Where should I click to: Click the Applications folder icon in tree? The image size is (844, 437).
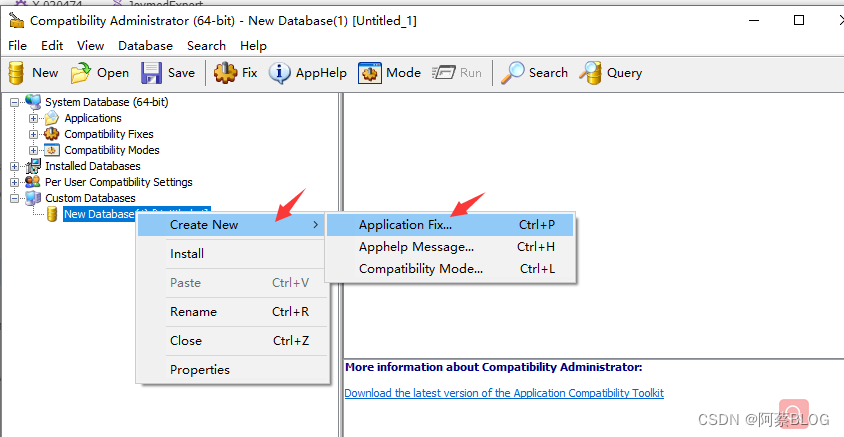(x=52, y=118)
